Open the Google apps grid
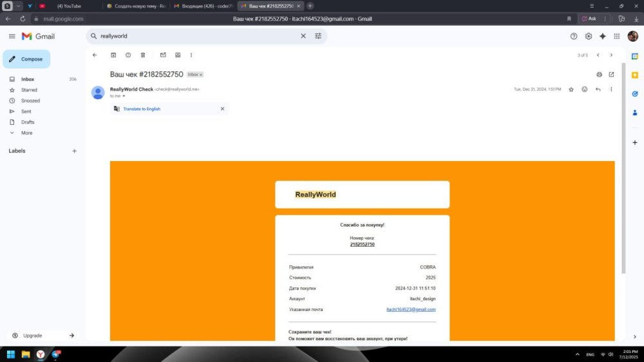Image resolution: width=644 pixels, height=362 pixels. click(617, 36)
